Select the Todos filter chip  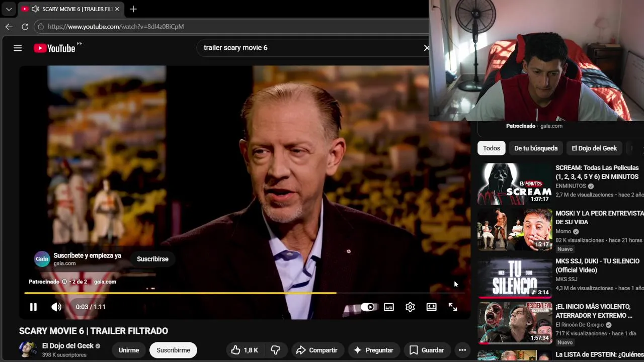pyautogui.click(x=492, y=148)
